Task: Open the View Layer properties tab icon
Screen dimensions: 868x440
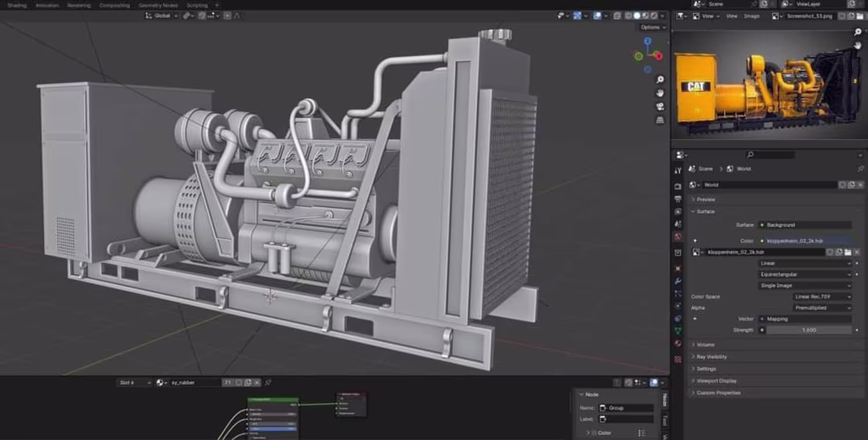Action: click(678, 212)
